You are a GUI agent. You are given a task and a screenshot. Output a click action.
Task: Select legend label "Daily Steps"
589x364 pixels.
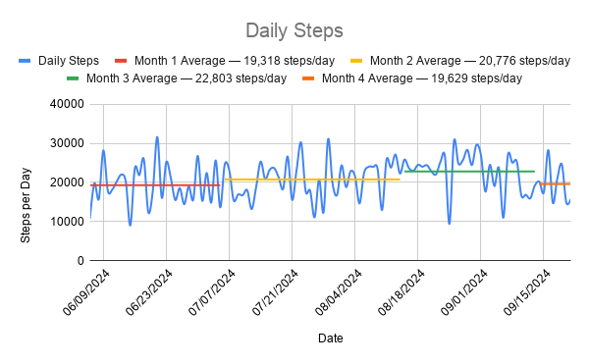pyautogui.click(x=69, y=61)
